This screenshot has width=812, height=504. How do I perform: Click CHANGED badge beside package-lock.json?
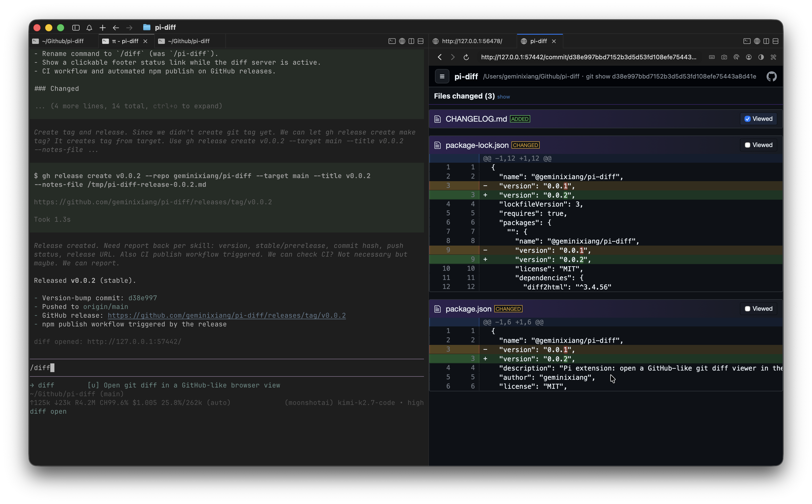click(x=525, y=145)
